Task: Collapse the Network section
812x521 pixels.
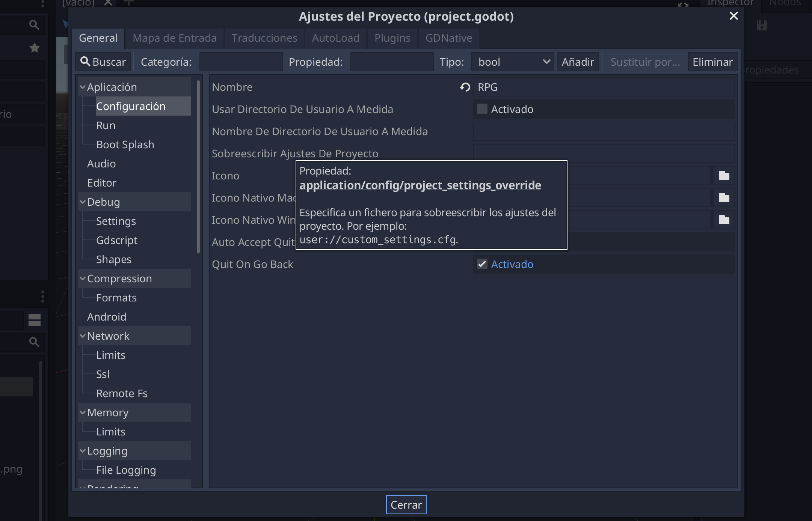Action: pyautogui.click(x=83, y=336)
